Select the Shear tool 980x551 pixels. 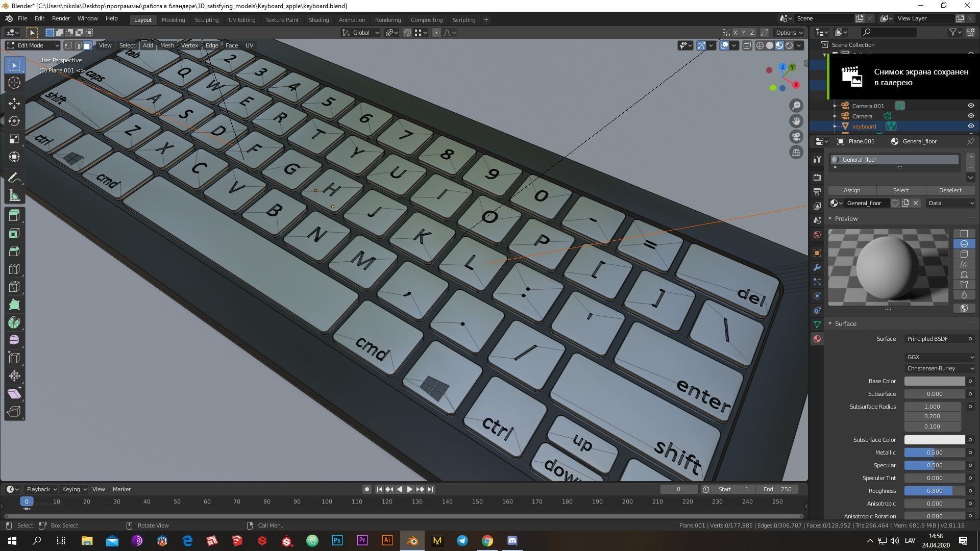pyautogui.click(x=14, y=394)
